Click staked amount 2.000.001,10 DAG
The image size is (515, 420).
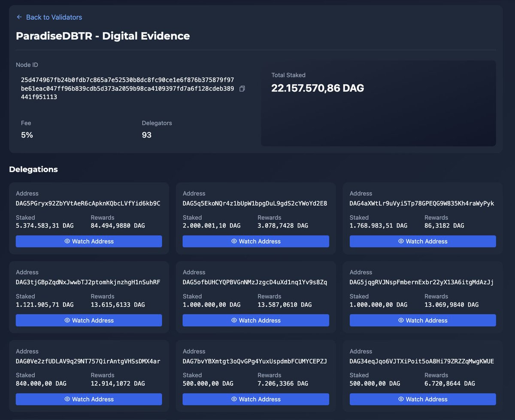point(212,225)
